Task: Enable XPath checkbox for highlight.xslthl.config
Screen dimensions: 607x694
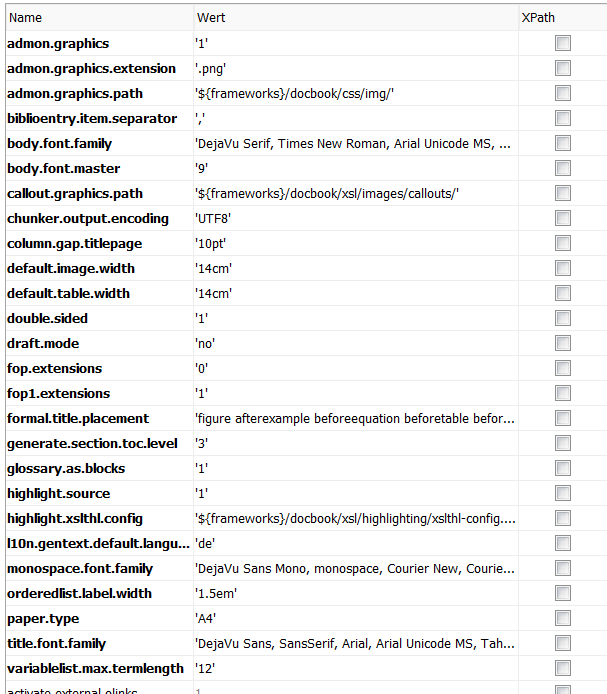Action: pyautogui.click(x=563, y=518)
